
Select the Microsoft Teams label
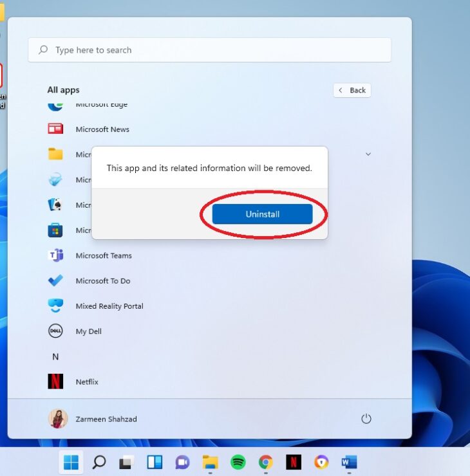pos(104,255)
